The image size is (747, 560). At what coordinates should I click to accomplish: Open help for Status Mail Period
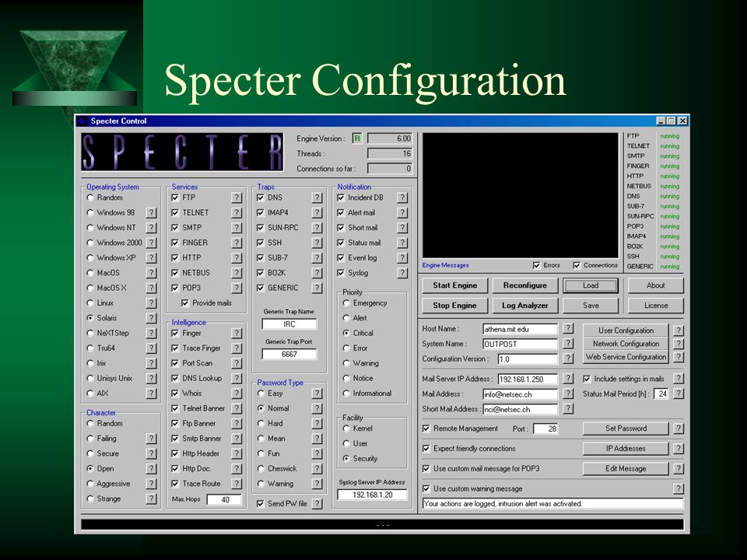tap(679, 394)
